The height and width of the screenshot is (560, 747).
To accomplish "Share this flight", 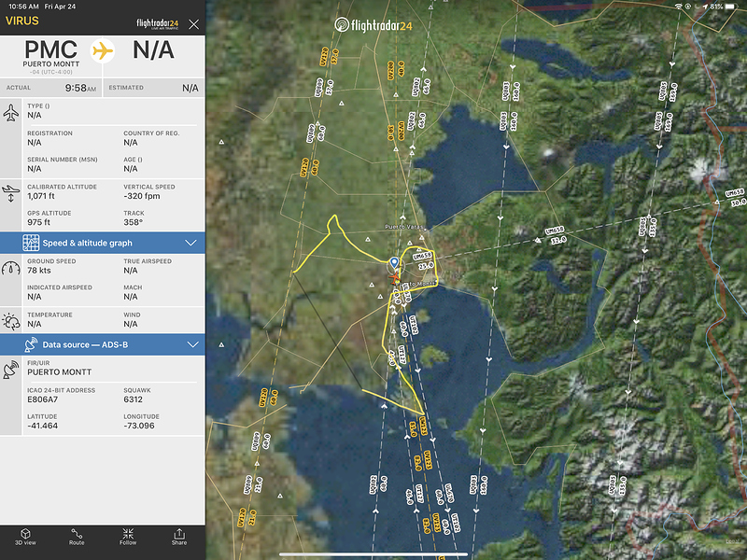I will [179, 537].
